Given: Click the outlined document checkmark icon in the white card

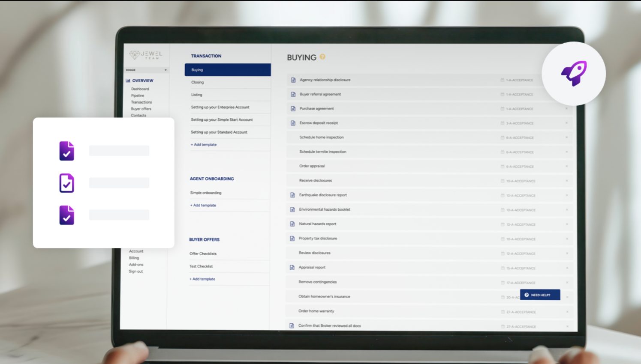Looking at the screenshot, I should pos(67,183).
